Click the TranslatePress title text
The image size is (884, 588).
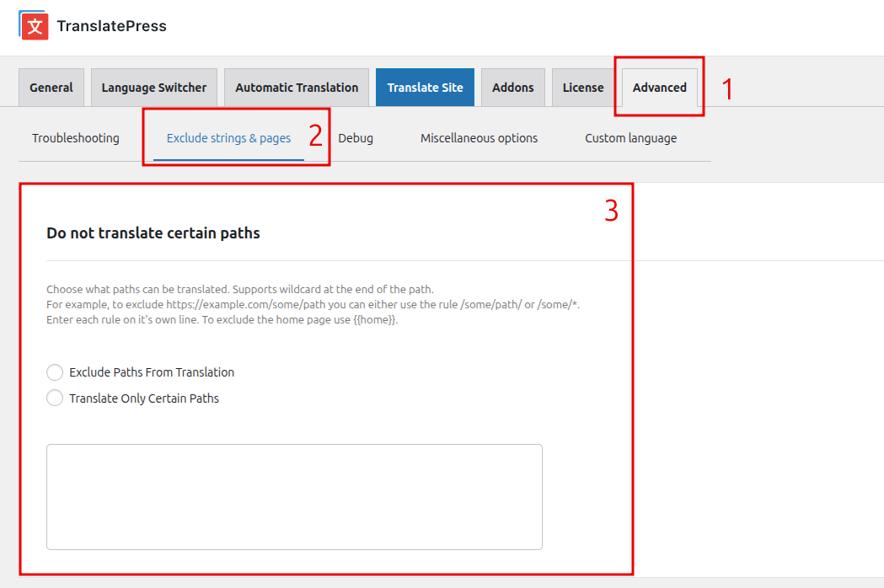click(111, 26)
